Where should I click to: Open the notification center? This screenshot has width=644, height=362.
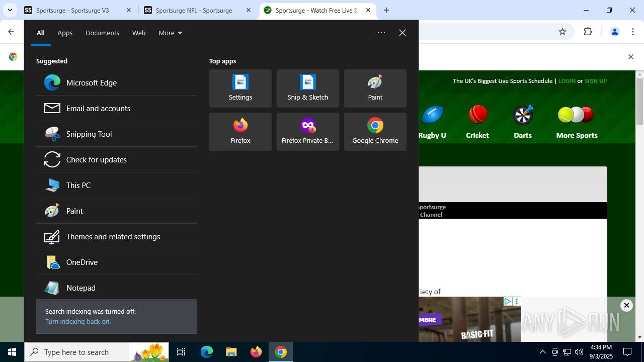click(x=627, y=352)
